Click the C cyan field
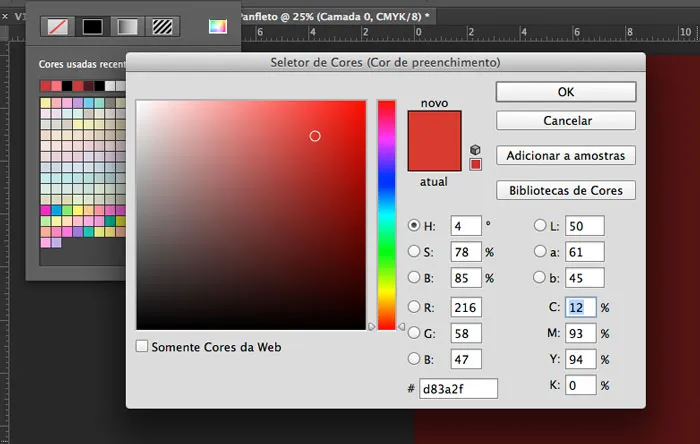 [x=581, y=307]
